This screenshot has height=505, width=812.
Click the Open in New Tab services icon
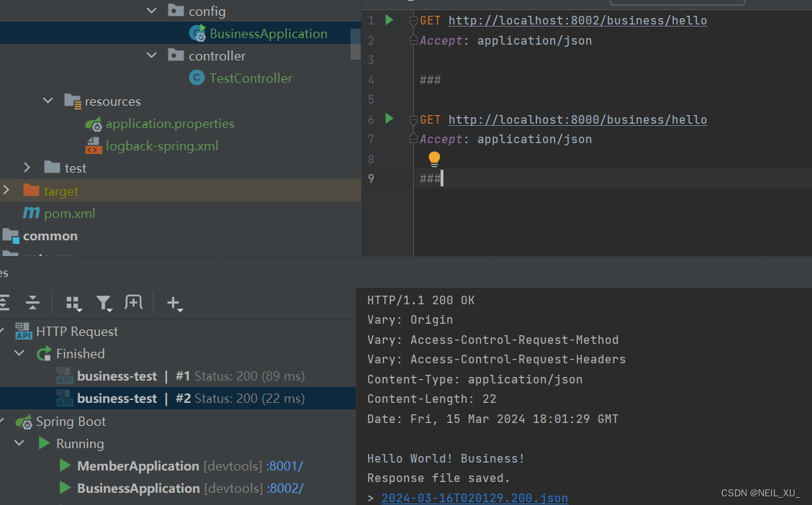tap(134, 302)
